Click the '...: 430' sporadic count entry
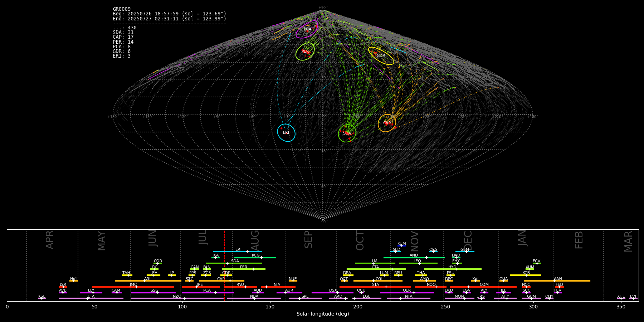 pos(125,28)
